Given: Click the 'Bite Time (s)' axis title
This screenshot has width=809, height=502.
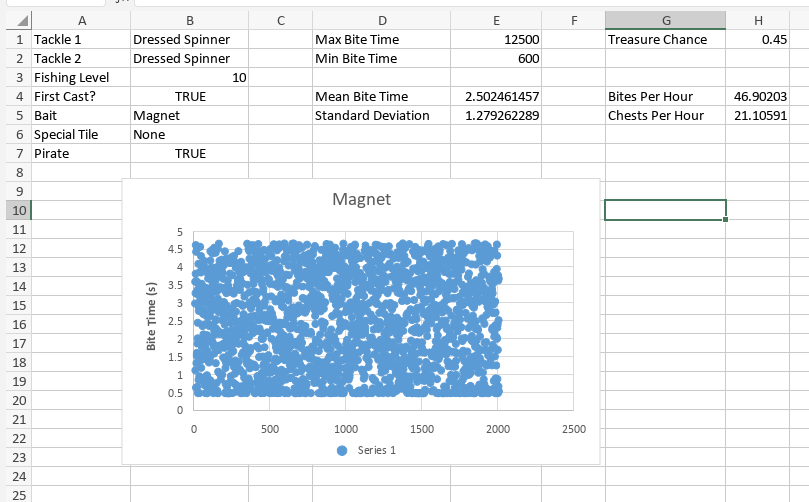Looking at the screenshot, I should point(151,316).
